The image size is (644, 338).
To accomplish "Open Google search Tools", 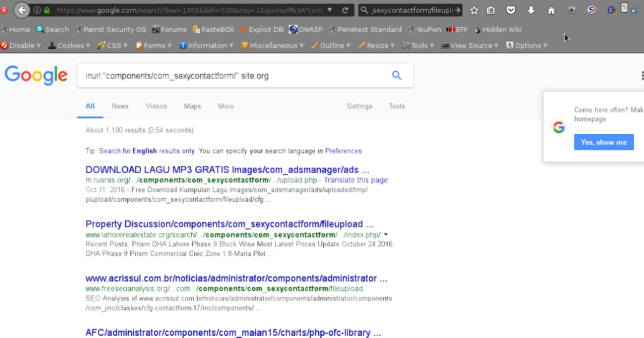I will coord(397,106).
